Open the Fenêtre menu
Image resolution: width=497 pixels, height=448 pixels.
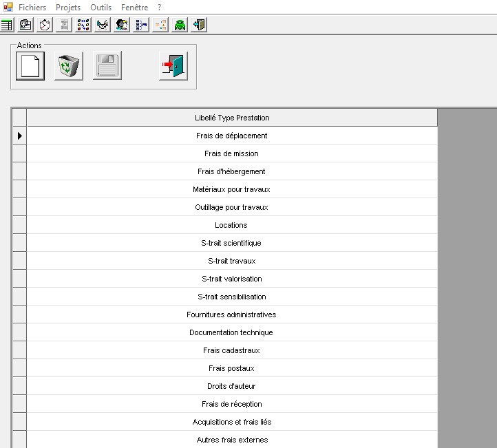[134, 8]
